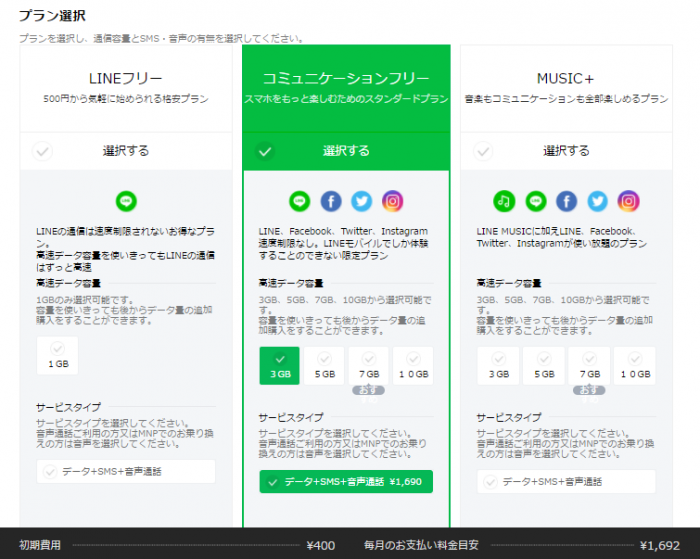Click the LINE icon in コミュニケーションフリー plan

[x=300, y=201]
